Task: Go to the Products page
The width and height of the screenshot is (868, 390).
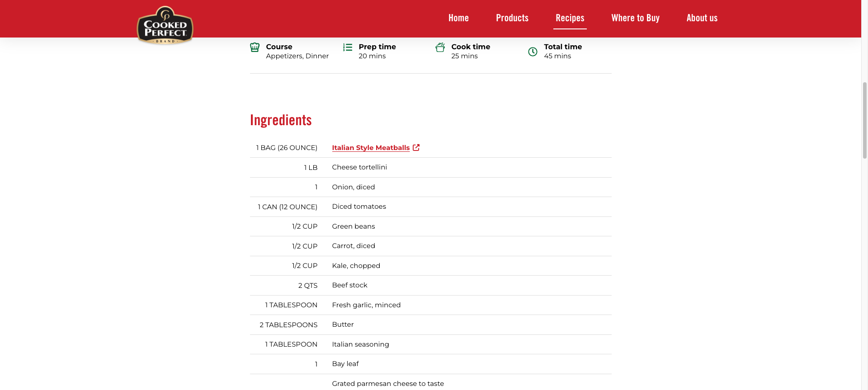Action: (x=512, y=18)
